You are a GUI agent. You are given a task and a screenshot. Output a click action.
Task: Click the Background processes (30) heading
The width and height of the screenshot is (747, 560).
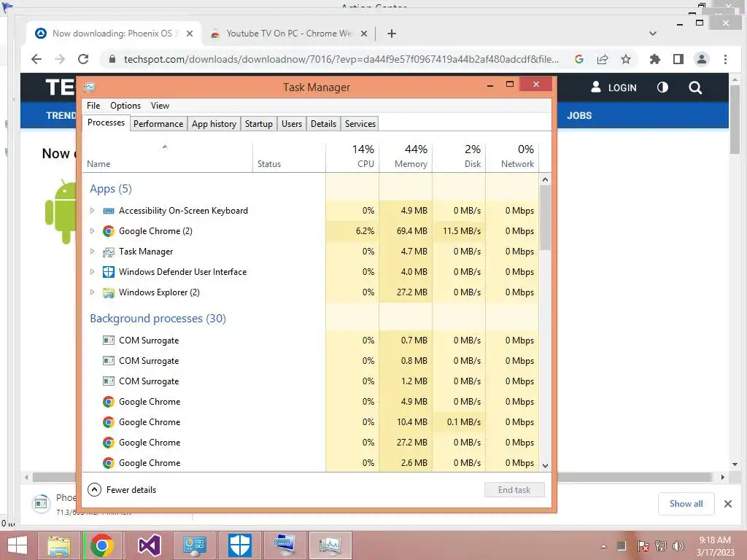pos(158,318)
